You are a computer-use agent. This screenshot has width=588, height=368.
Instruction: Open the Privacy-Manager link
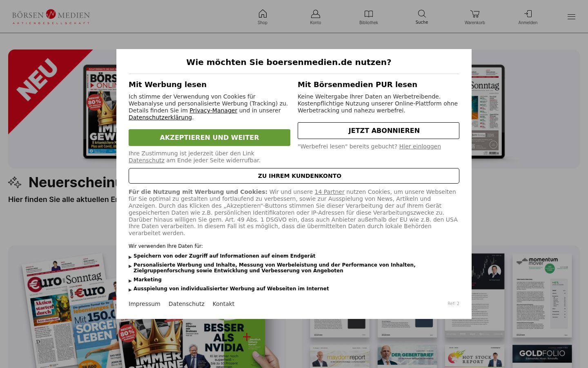click(213, 110)
